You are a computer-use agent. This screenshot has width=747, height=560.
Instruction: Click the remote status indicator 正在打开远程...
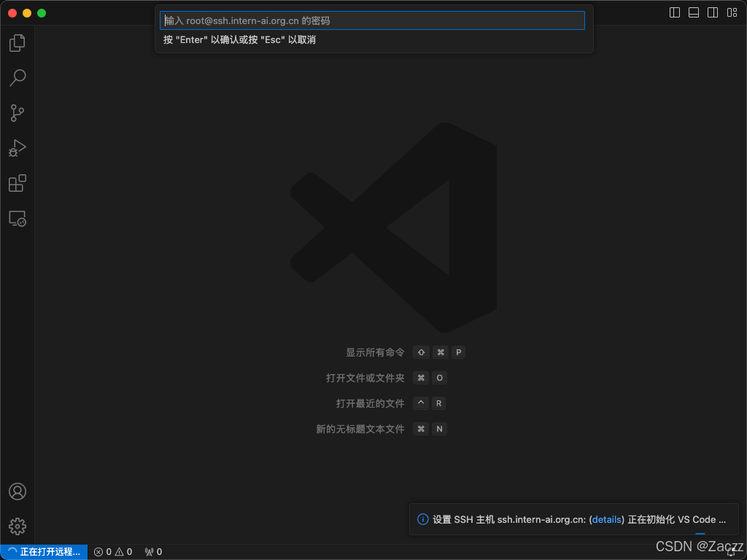pos(44,552)
